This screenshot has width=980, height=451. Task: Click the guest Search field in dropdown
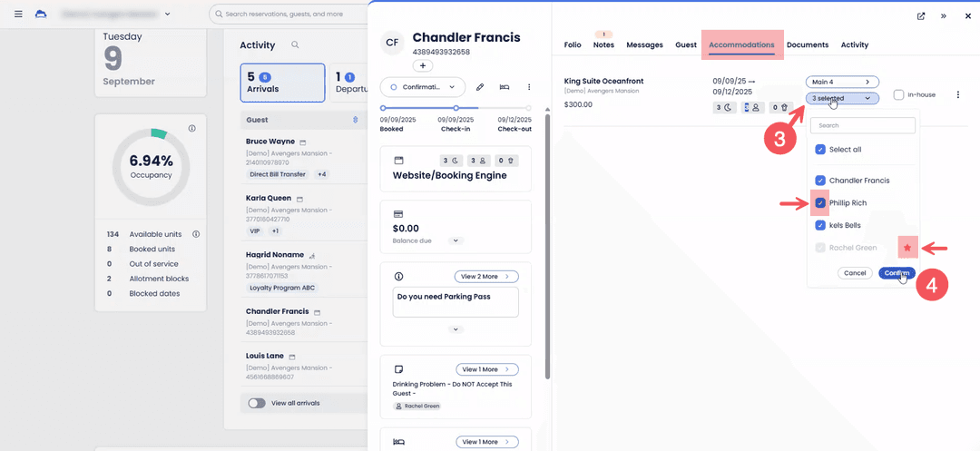click(863, 125)
